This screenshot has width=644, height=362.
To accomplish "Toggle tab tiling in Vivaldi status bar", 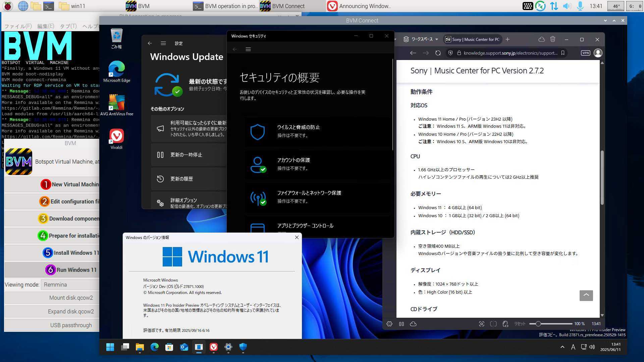I will (x=493, y=324).
